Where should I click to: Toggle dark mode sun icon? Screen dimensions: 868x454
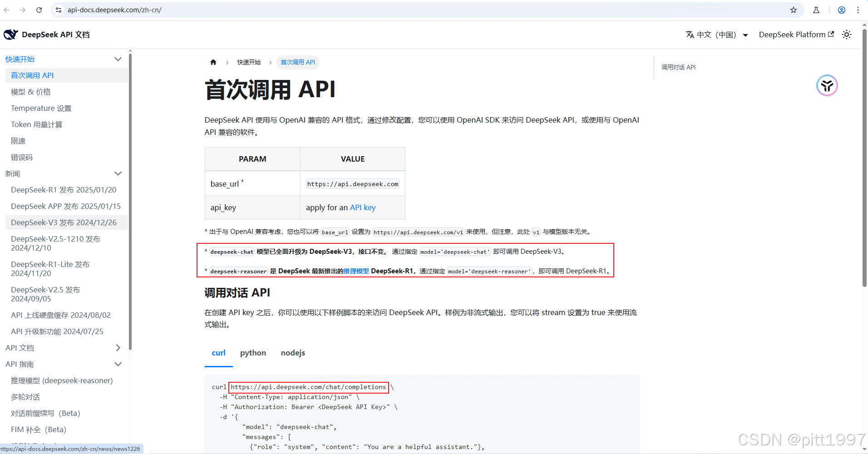point(847,35)
